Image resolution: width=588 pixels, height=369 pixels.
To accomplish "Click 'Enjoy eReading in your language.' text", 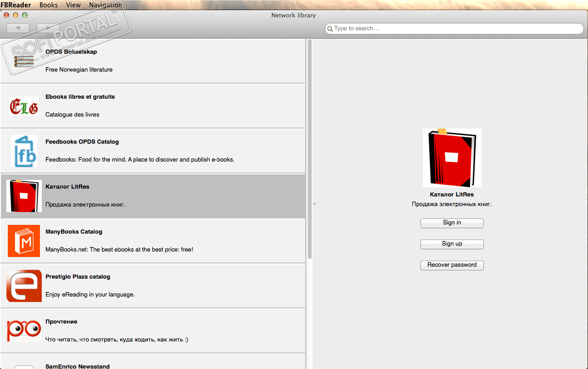I will tap(90, 295).
